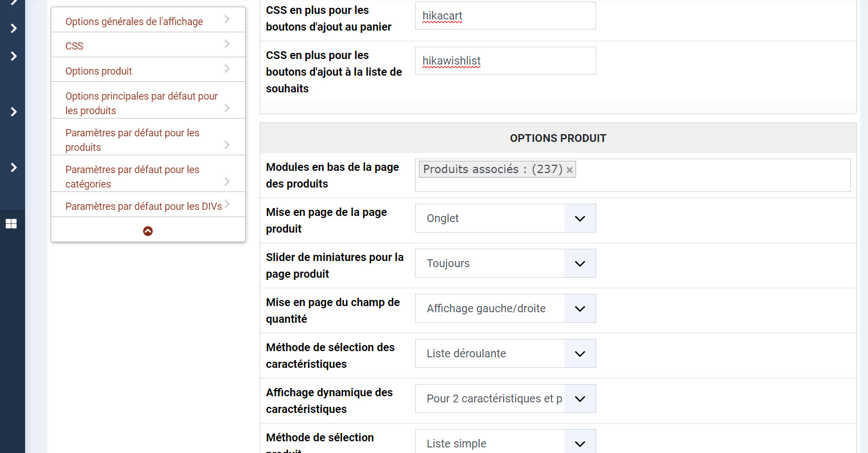This screenshot has height=453, width=868.
Task: Click the hikawishlist CSS input field
Action: [505, 61]
